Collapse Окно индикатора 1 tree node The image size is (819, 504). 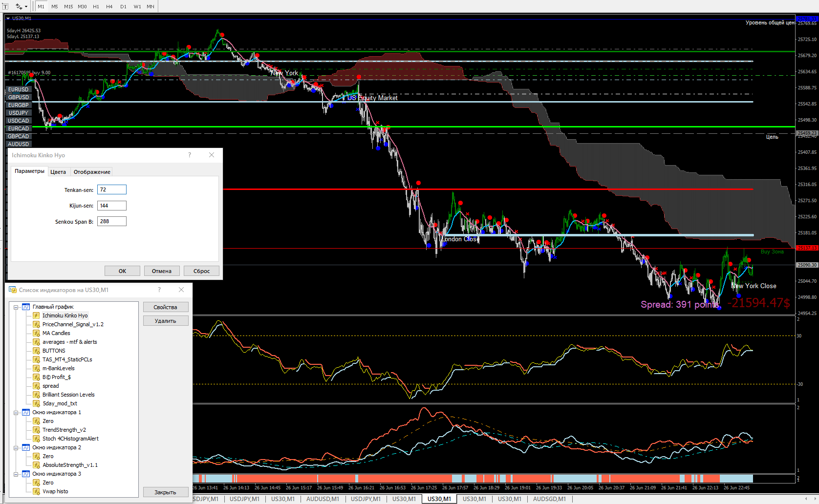point(16,413)
